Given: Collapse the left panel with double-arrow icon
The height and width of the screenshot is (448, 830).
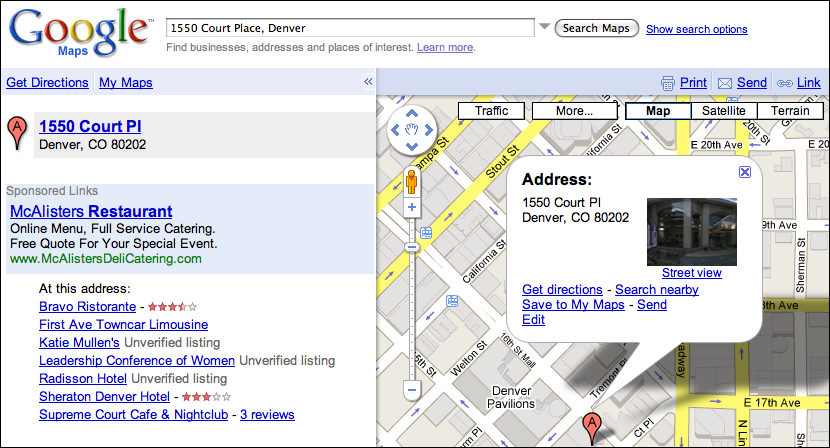Looking at the screenshot, I should [368, 82].
